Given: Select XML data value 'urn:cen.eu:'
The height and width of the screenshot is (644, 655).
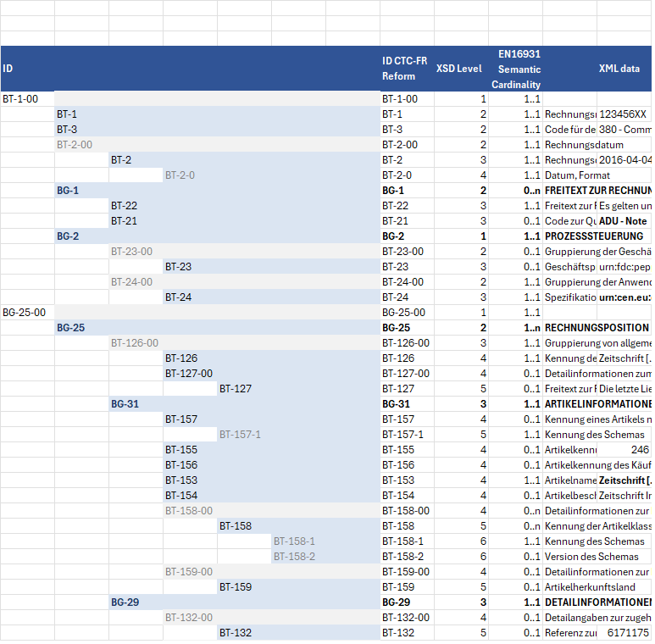Looking at the screenshot, I should (x=624, y=297).
